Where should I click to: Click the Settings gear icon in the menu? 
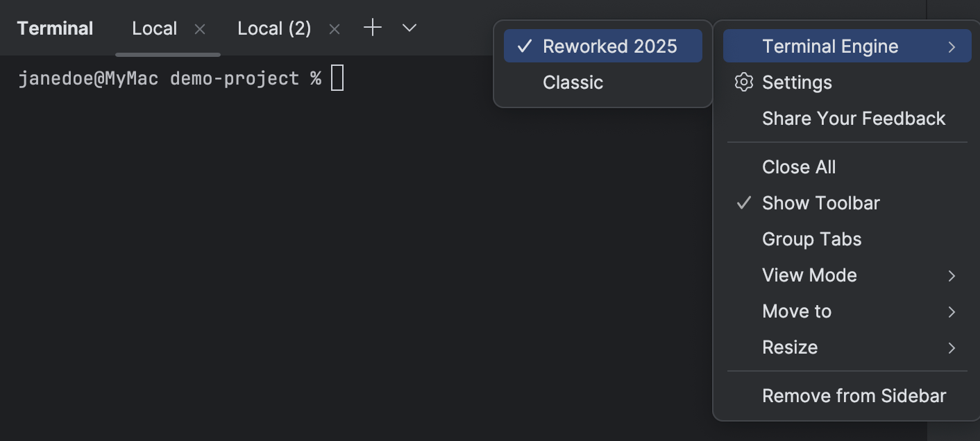[744, 82]
